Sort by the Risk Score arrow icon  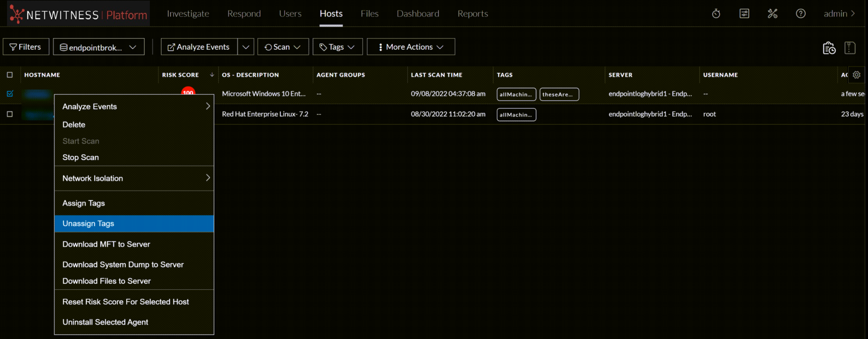(x=212, y=75)
